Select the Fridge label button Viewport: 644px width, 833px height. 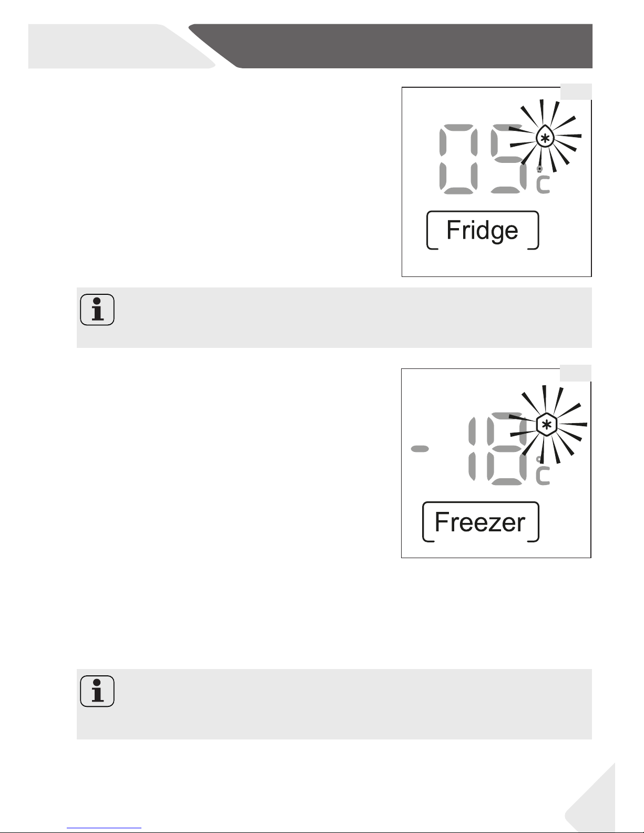pos(483,230)
